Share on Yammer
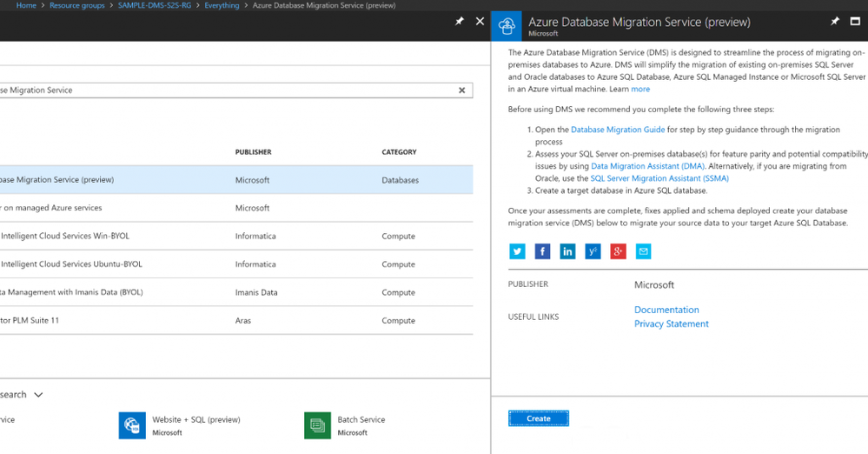 tap(593, 251)
